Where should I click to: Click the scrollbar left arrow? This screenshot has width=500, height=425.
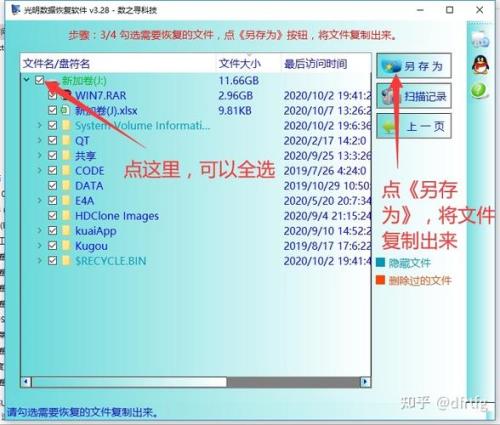tap(26, 382)
